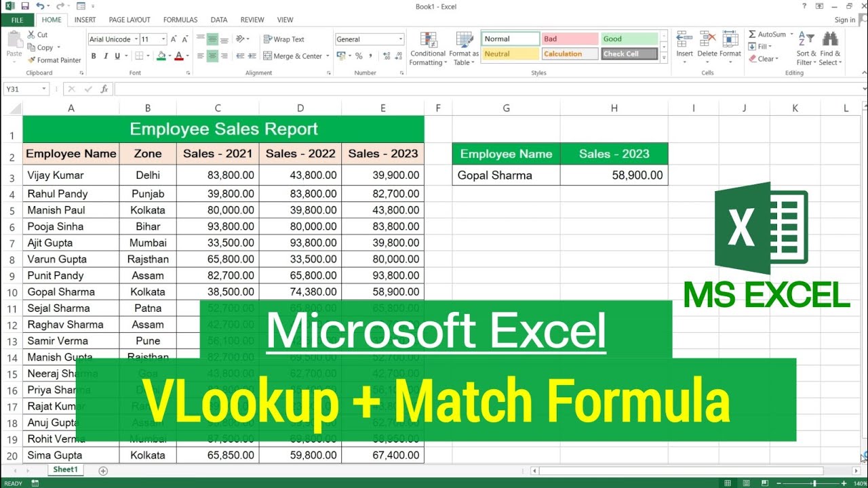Switch to INSERT tab

[x=85, y=20]
